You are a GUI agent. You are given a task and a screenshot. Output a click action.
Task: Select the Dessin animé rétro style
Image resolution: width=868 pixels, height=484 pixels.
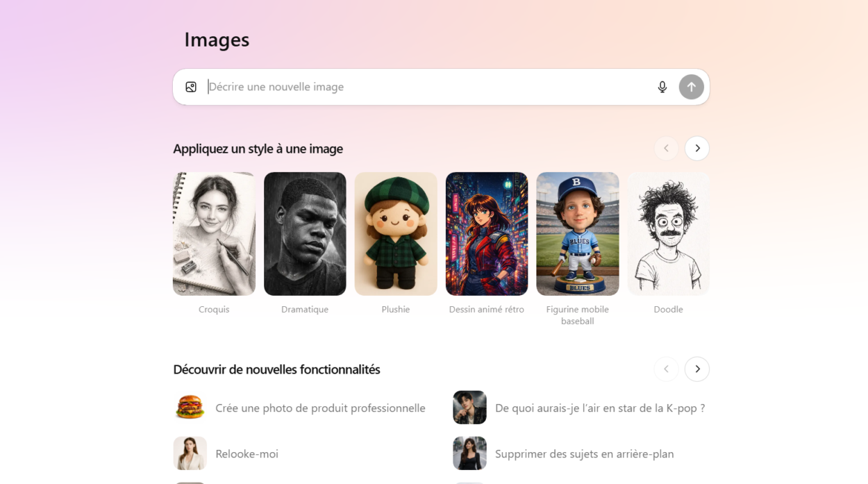[x=487, y=233]
